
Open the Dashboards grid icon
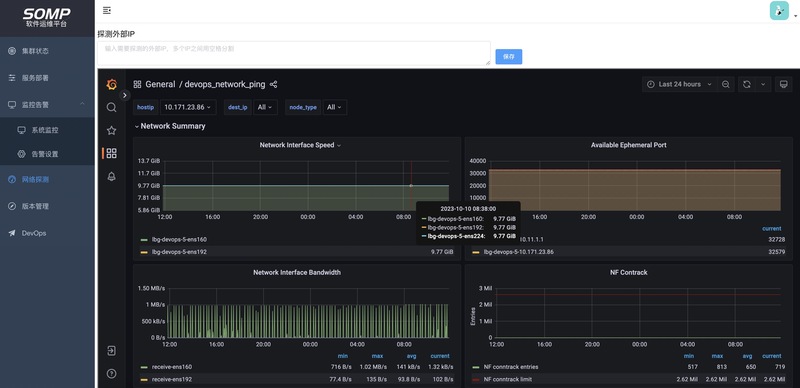click(111, 153)
